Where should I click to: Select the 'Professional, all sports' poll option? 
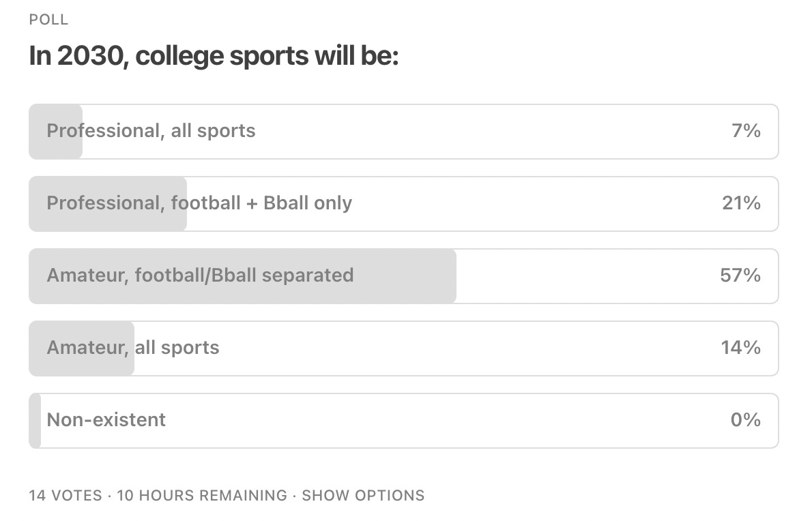coord(403,132)
